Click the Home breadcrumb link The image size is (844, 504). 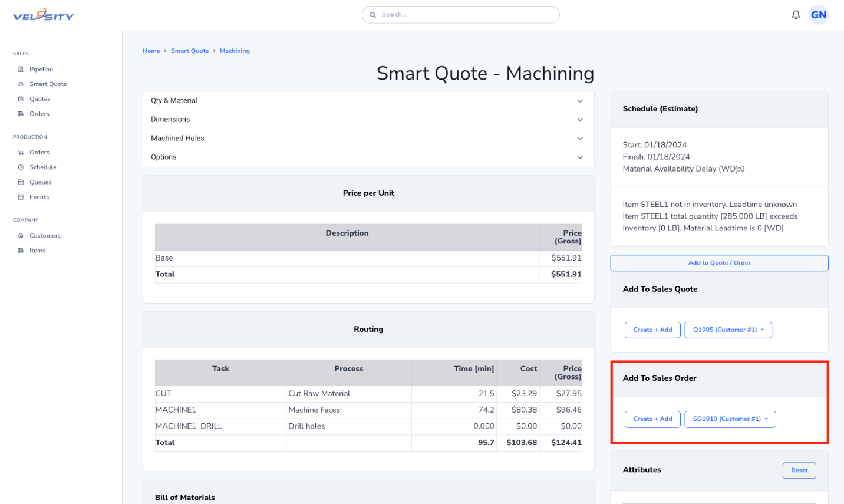point(151,51)
